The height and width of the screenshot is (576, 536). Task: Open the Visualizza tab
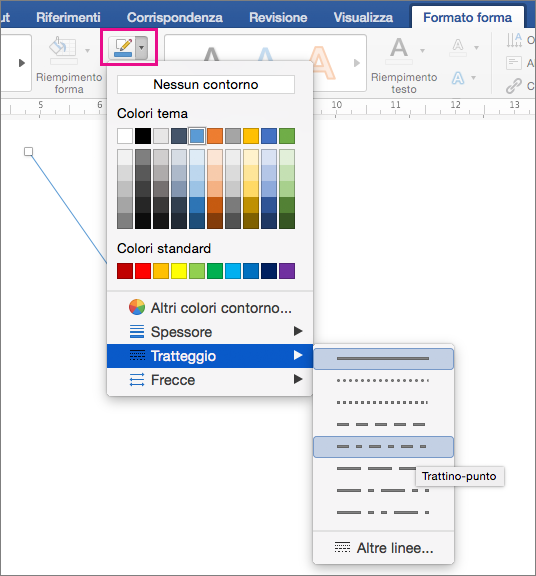(x=363, y=17)
